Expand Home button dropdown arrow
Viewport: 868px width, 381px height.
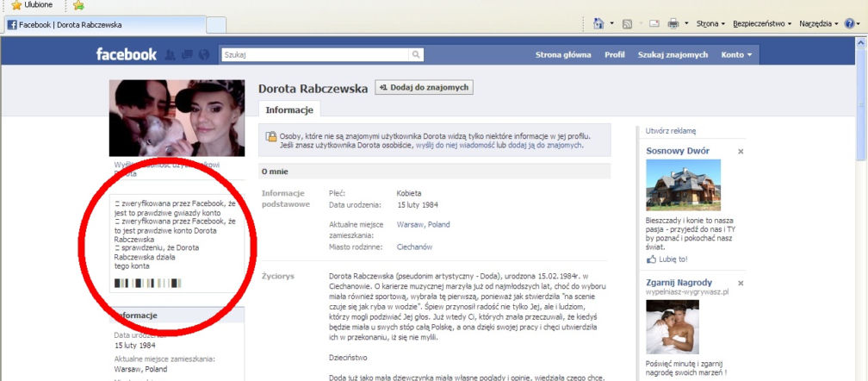[611, 24]
